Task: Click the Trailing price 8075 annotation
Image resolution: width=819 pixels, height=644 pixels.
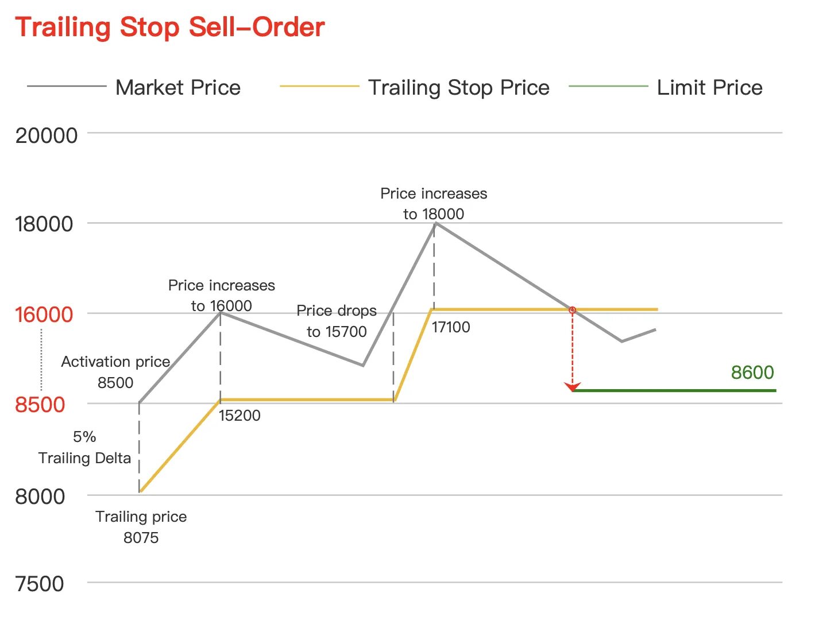Action: pyautogui.click(x=141, y=527)
